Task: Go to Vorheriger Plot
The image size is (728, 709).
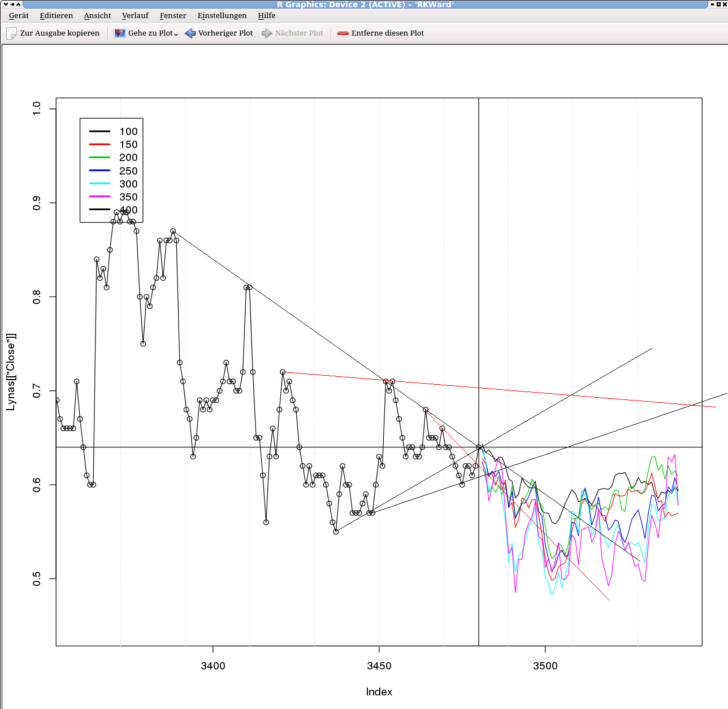Action: tap(226, 33)
